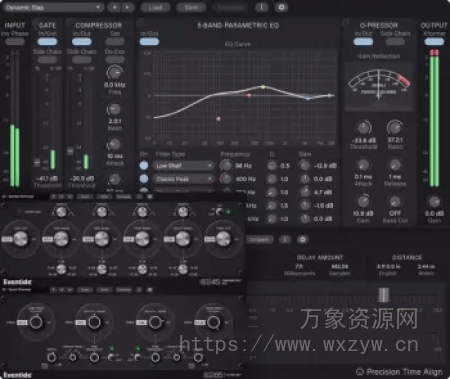
Task: Click the Output Gain knob at 0.0 dB
Action: [x=434, y=202]
